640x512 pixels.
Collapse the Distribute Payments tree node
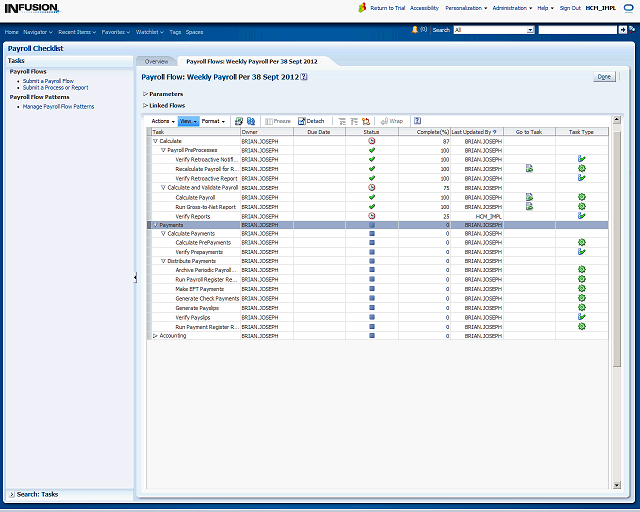pyautogui.click(x=163, y=261)
